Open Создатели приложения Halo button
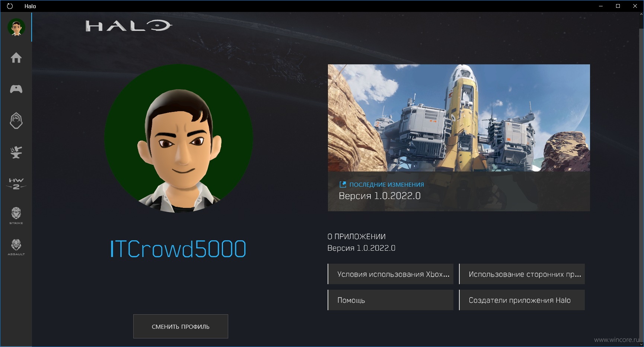The height and width of the screenshot is (347, 644). coord(522,300)
